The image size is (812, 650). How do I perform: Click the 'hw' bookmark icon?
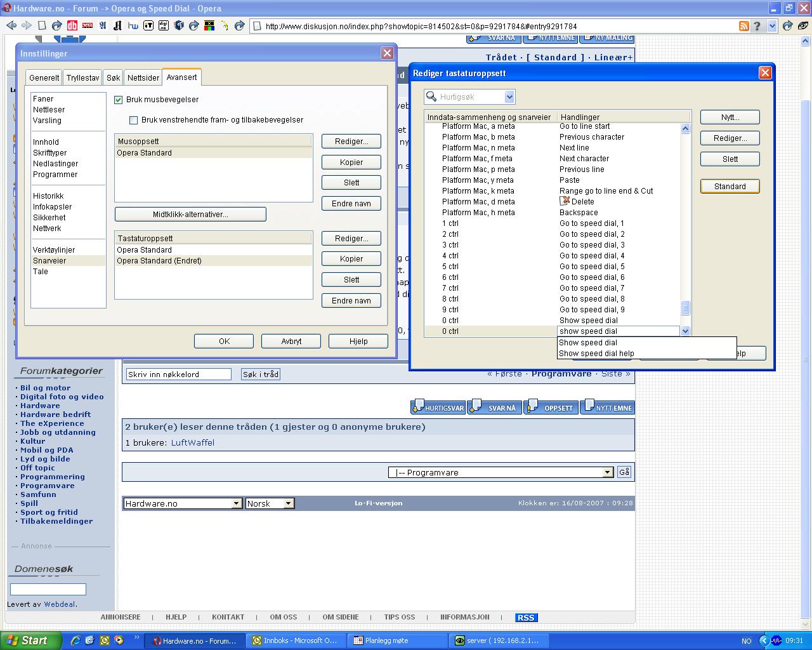point(133,25)
